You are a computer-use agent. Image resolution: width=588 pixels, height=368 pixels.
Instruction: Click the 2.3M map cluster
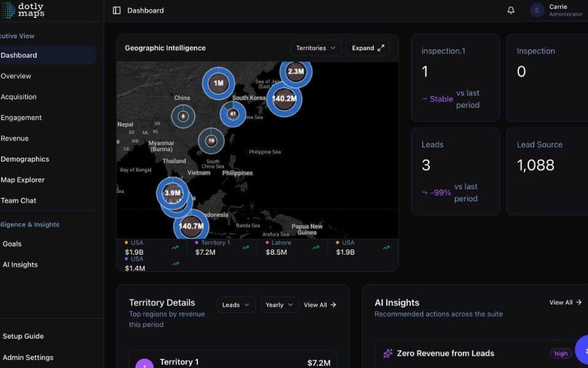coord(296,72)
